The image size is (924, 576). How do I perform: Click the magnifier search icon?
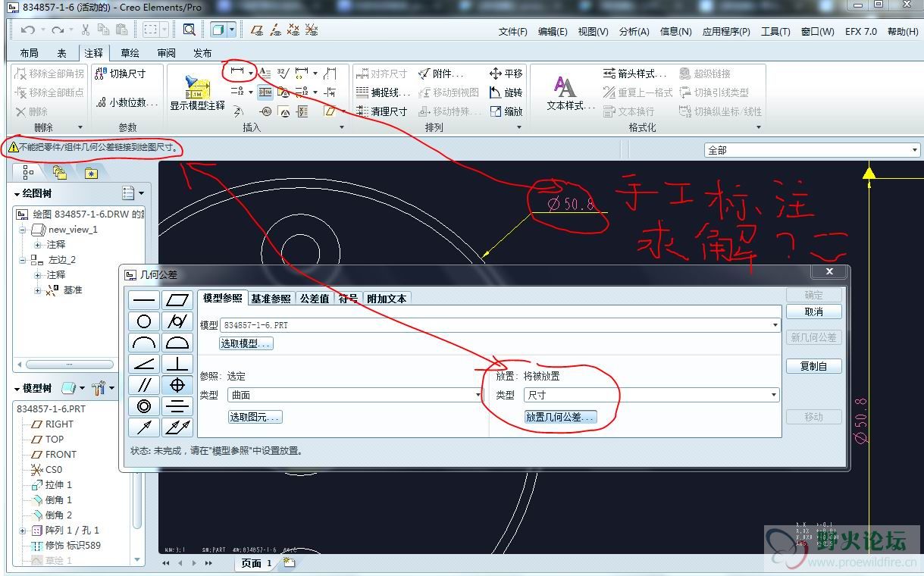point(189,30)
